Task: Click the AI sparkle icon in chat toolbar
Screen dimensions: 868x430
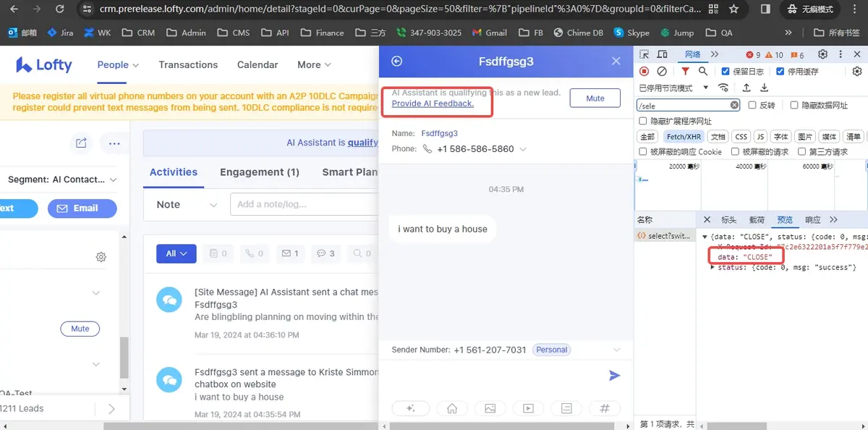Action: pyautogui.click(x=411, y=408)
